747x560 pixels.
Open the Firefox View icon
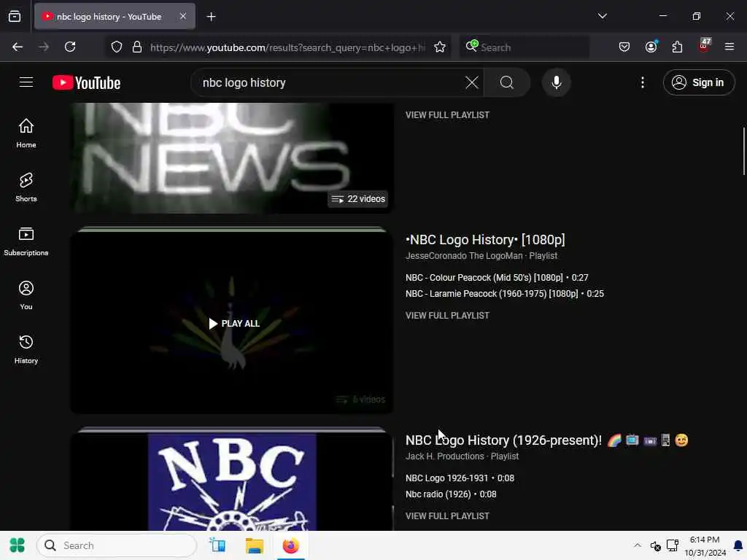15,16
